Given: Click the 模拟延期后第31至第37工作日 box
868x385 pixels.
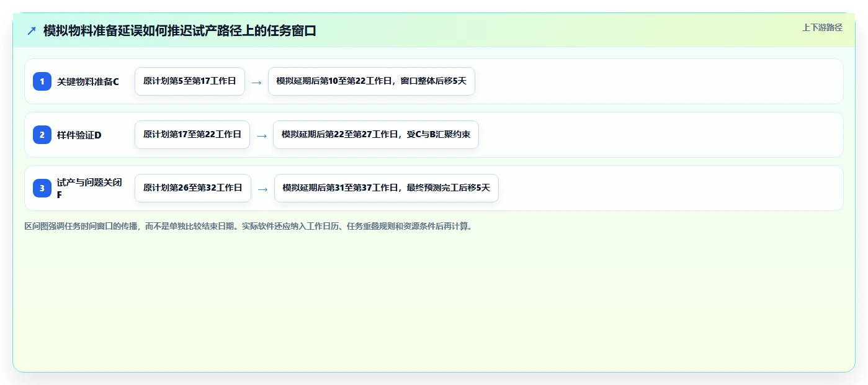Looking at the screenshot, I should point(387,188).
